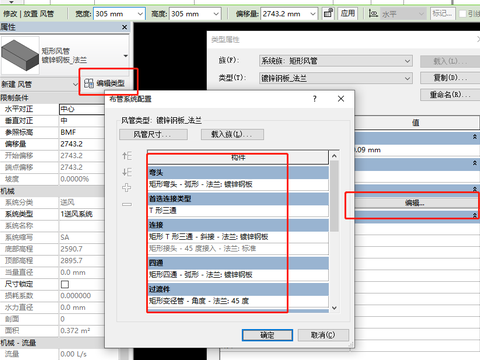
Task: Open the 高度 305 mm dropdown
Action: coord(216,14)
